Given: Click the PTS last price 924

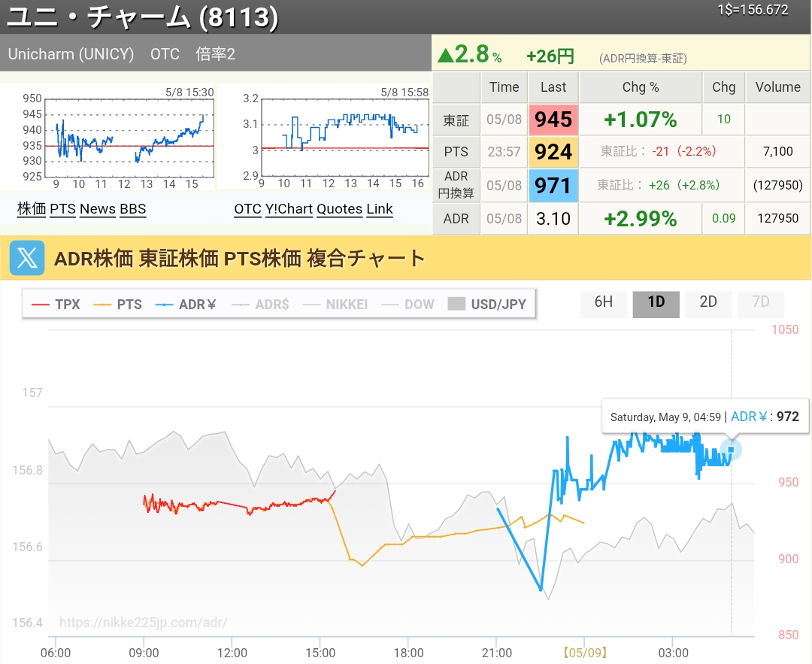Looking at the screenshot, I should 553,152.
